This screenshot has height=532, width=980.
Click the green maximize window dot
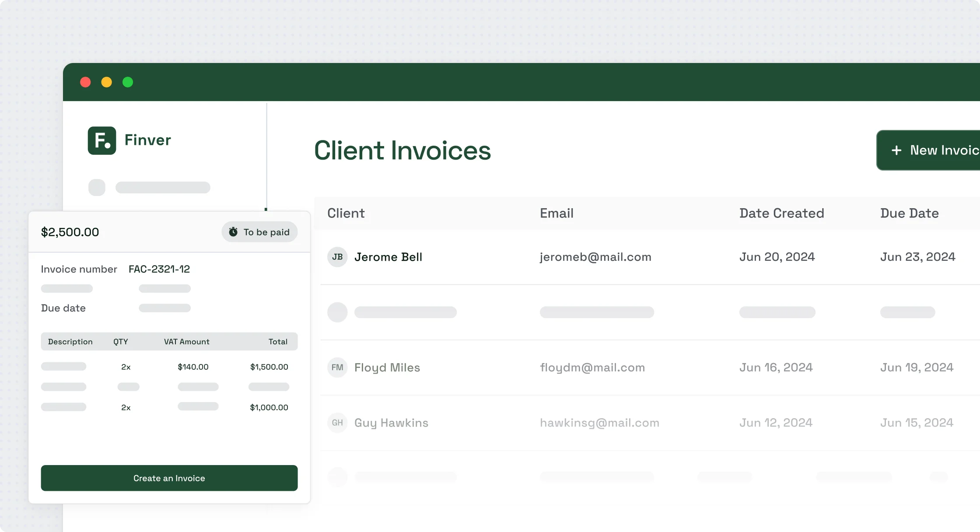click(x=128, y=82)
